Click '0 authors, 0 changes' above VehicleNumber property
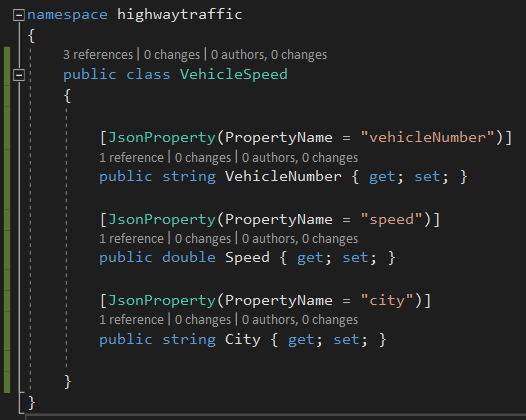526x420 pixels. (300, 158)
